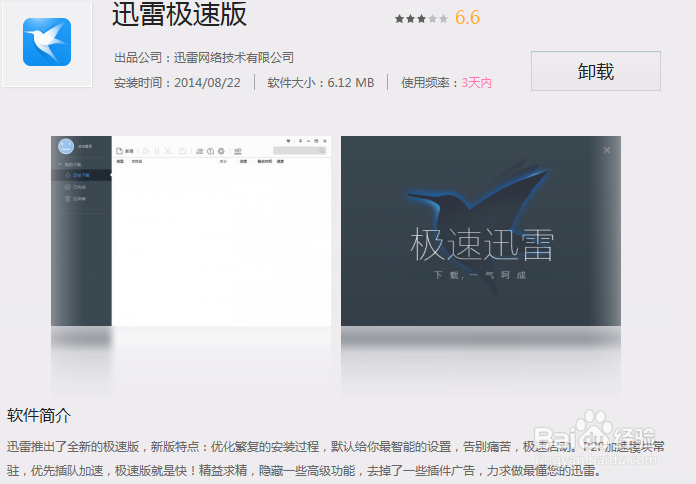Click the 迅雷极速版 blue hummingbird app icon
Viewport: 696px width, 484px height.
click(47, 42)
